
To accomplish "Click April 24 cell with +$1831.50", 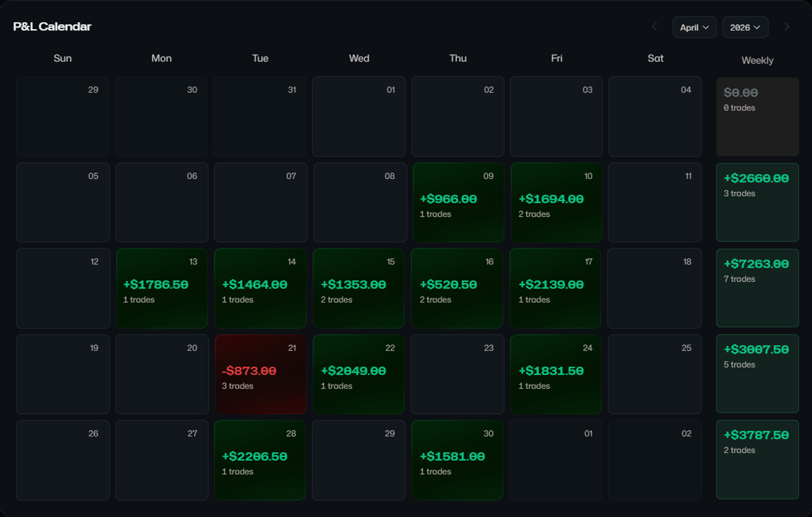I will point(555,374).
